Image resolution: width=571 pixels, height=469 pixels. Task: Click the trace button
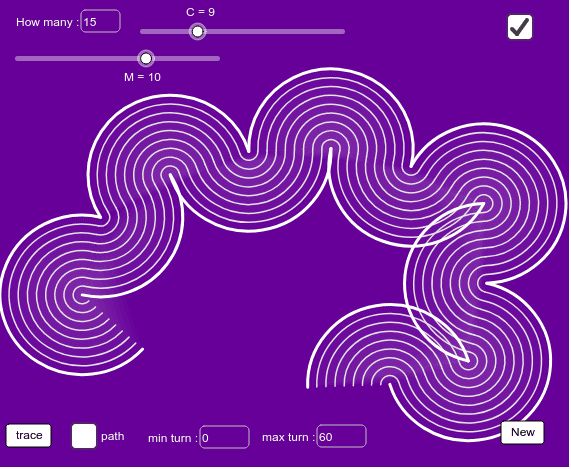[29, 436]
